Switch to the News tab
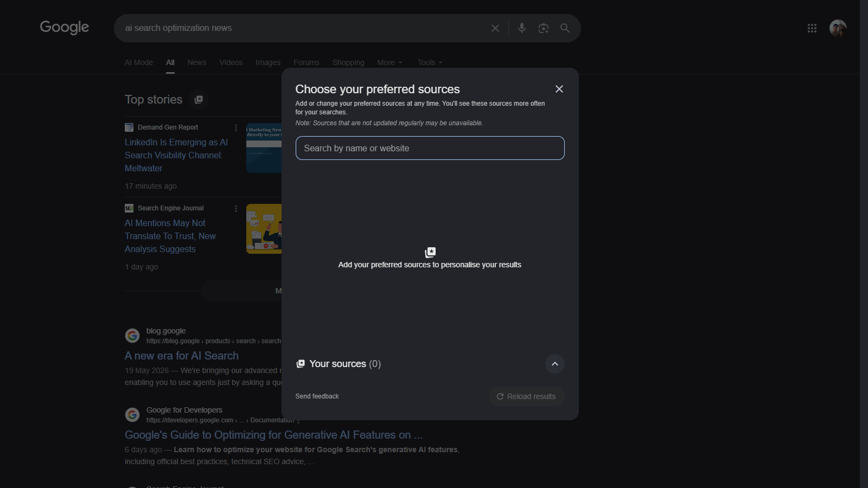The height and width of the screenshot is (488, 868). [x=197, y=62]
